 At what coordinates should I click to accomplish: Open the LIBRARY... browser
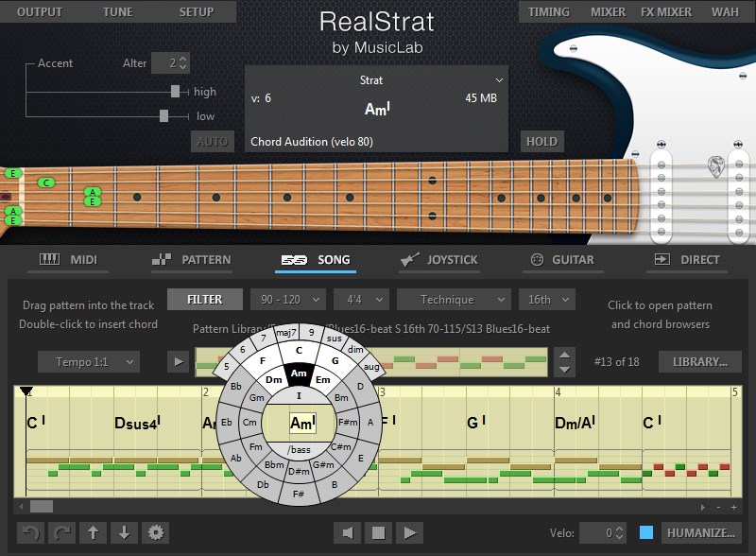700,362
